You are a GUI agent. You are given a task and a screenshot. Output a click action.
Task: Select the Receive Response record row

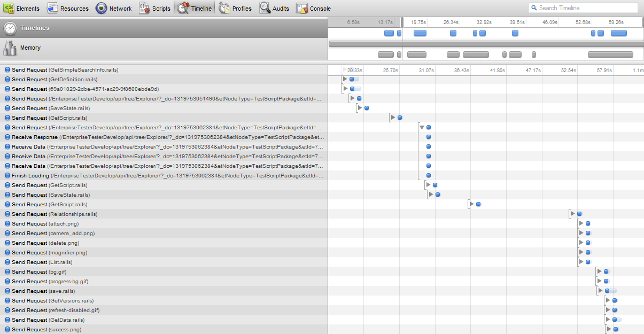tap(160, 137)
